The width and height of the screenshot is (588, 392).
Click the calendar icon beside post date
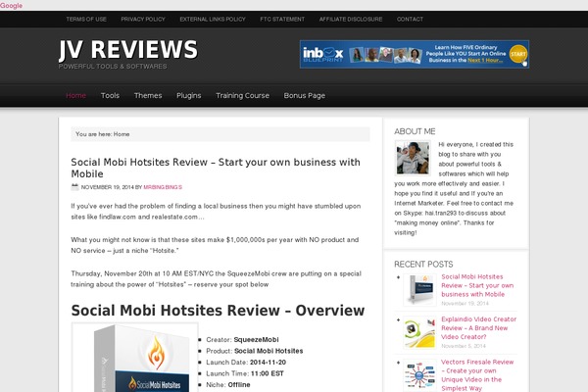click(74, 187)
